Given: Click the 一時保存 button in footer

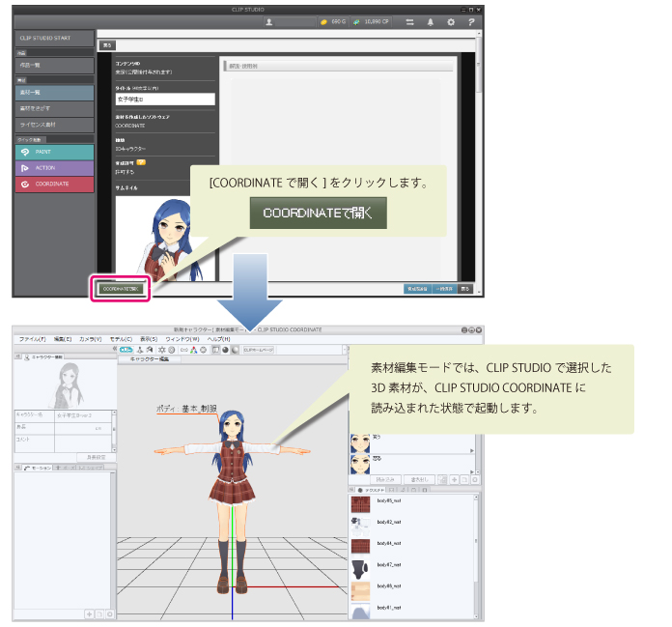Looking at the screenshot, I should click(444, 289).
